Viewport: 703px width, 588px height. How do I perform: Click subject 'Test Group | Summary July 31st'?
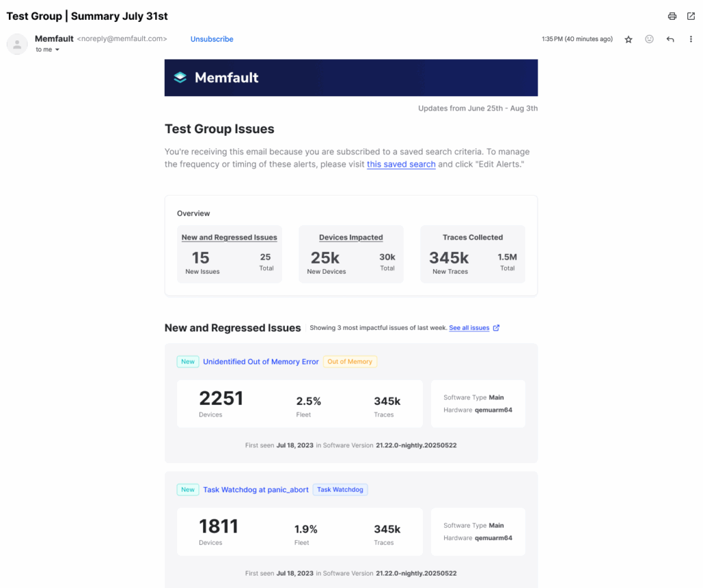pos(87,16)
